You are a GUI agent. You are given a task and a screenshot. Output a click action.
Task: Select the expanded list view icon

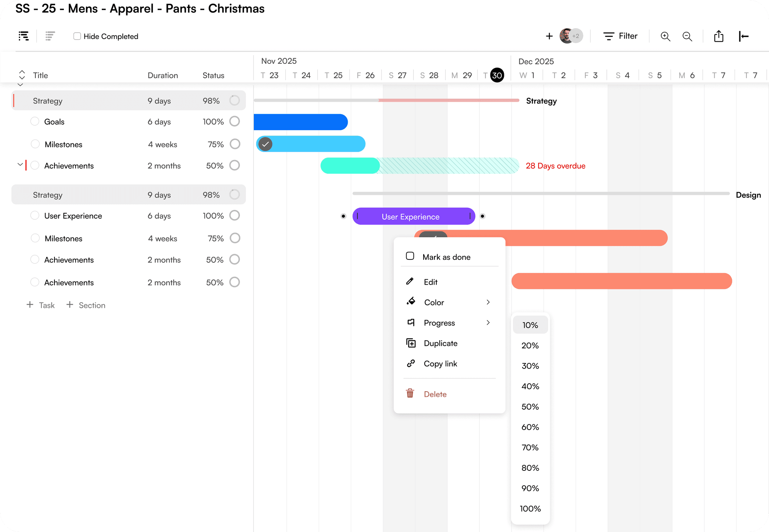tap(24, 36)
